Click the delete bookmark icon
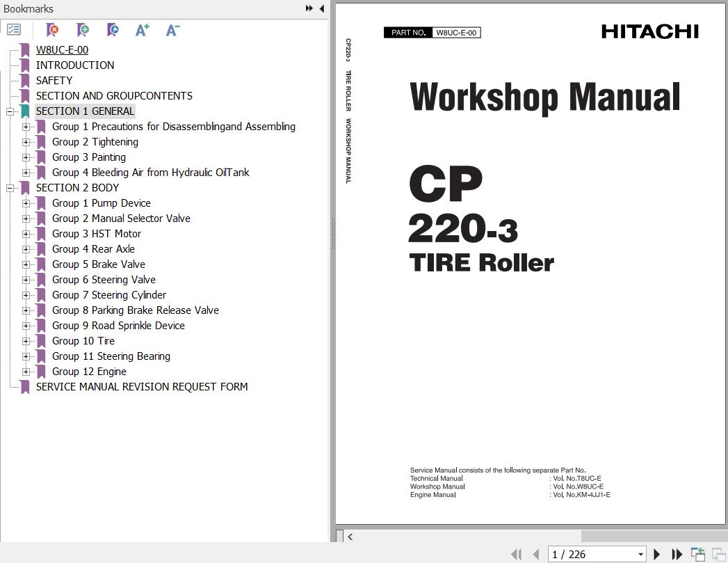Screen dimensions: 728x563 click(x=52, y=30)
